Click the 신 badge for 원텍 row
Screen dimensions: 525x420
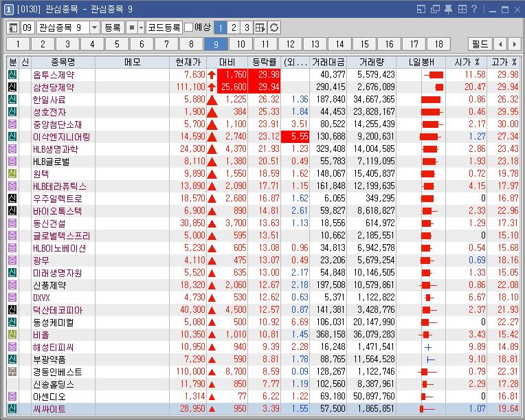[x=12, y=173]
